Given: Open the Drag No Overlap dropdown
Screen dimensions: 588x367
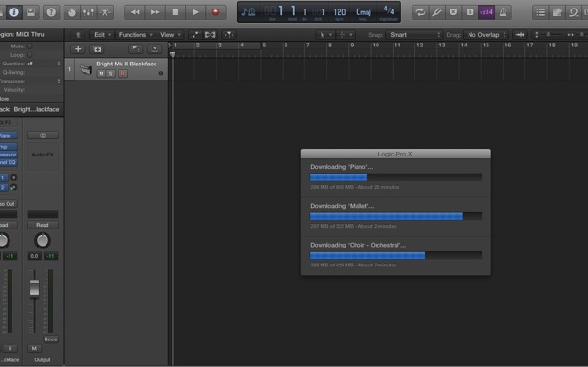Looking at the screenshot, I should tap(486, 35).
